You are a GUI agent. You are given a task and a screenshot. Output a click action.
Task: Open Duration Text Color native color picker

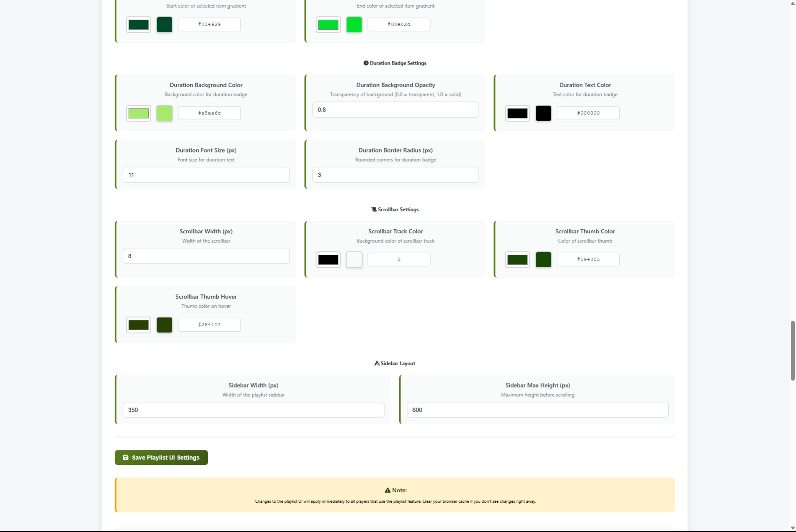tap(517, 113)
